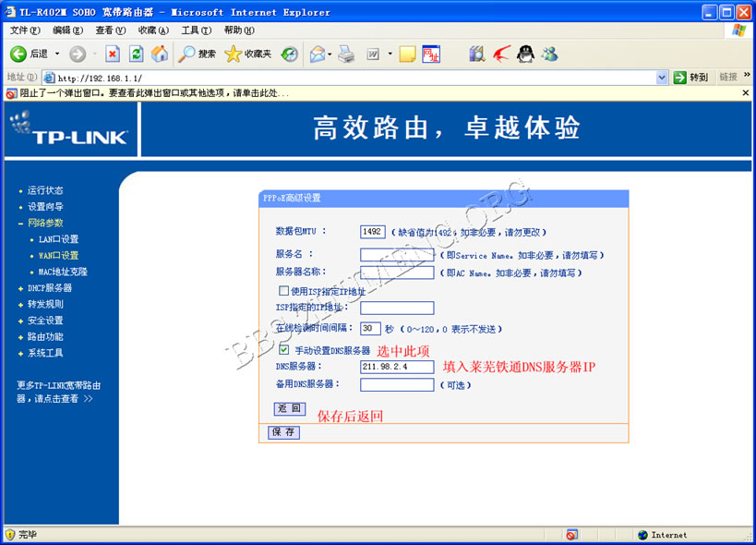Viewport: 756px width, 545px height.
Task: Click the Back arrow toolbar icon
Action: (x=18, y=54)
